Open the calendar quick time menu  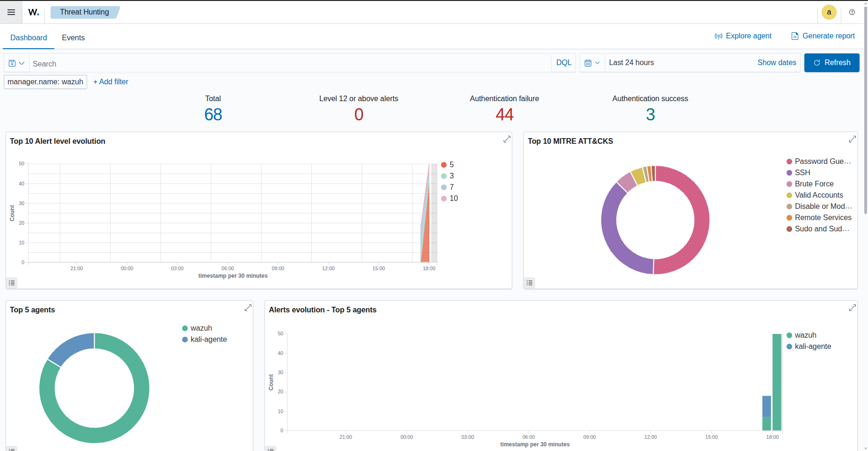[x=592, y=63]
